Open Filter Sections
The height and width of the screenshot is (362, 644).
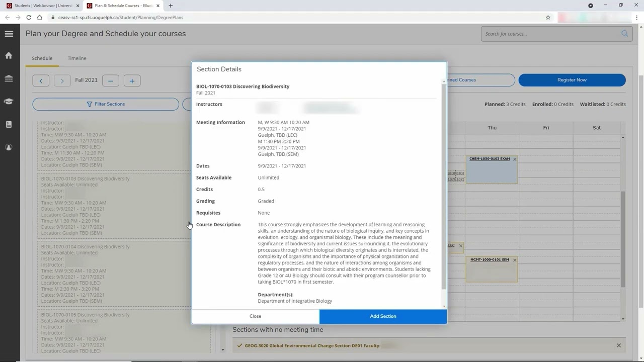(x=106, y=104)
